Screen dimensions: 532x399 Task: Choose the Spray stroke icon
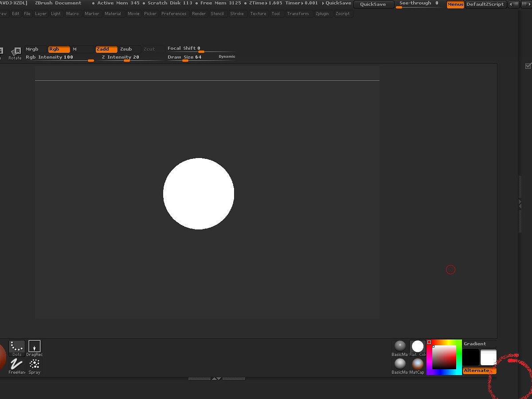pyautogui.click(x=35, y=366)
